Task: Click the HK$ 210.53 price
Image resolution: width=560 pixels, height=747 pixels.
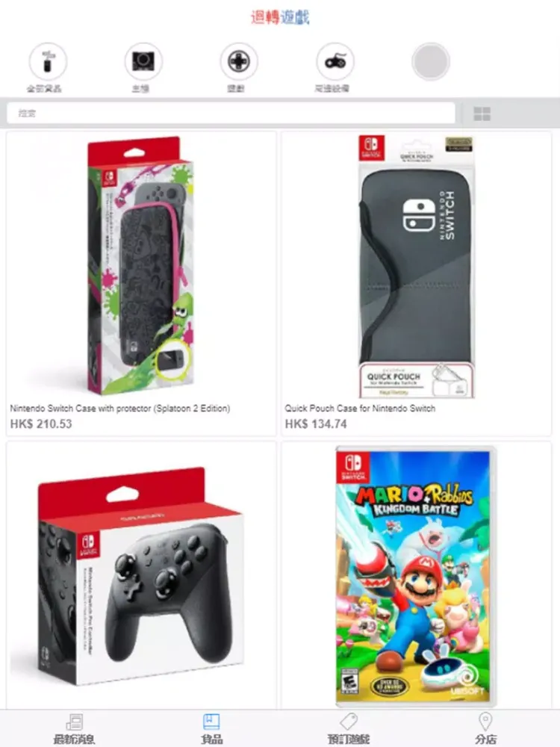Action: click(x=41, y=424)
